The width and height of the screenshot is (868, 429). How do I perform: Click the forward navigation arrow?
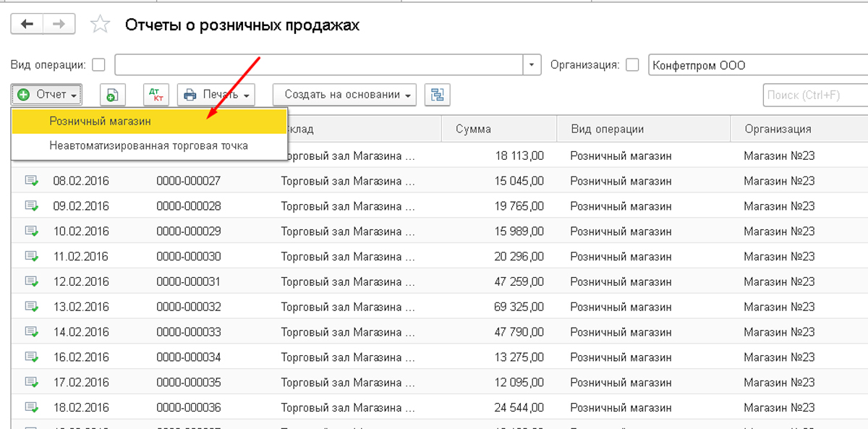tap(59, 24)
